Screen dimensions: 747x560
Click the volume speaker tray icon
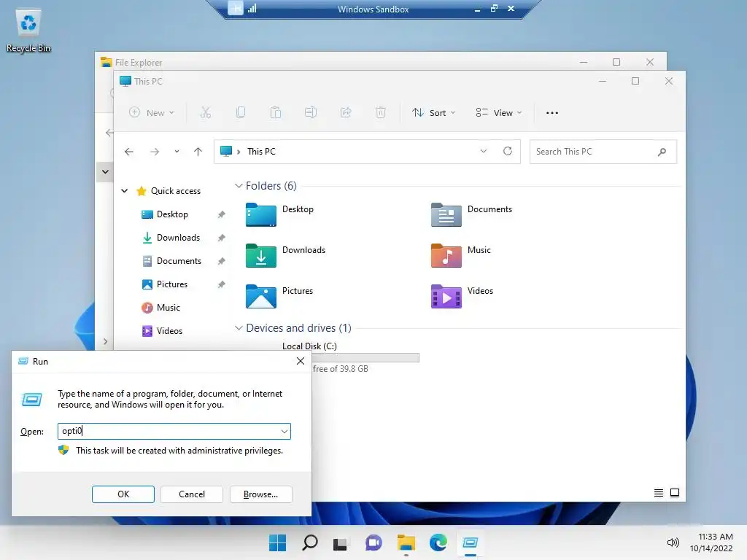[x=673, y=542]
